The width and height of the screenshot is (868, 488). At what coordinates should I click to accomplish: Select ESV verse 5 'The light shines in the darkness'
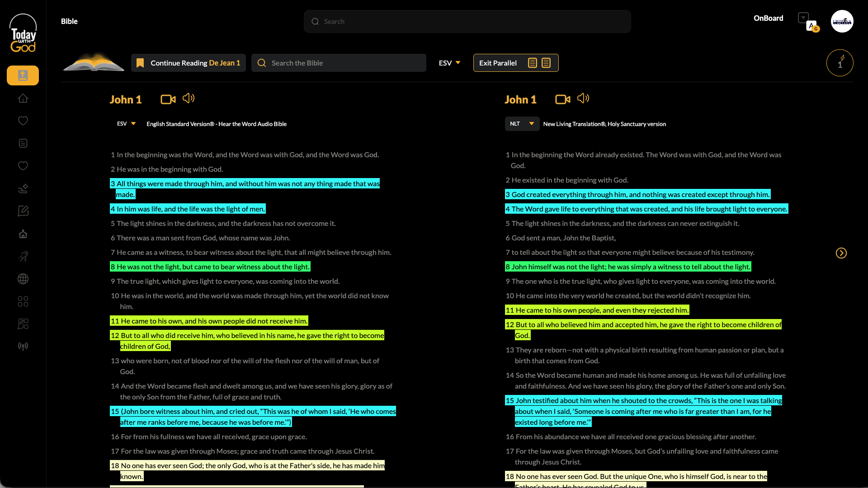(223, 223)
